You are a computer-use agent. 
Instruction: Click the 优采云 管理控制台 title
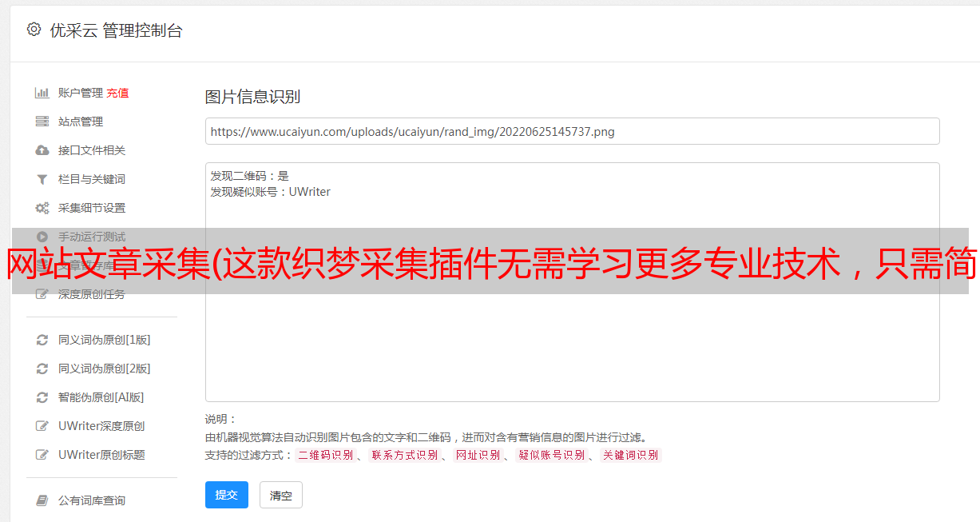tap(116, 30)
